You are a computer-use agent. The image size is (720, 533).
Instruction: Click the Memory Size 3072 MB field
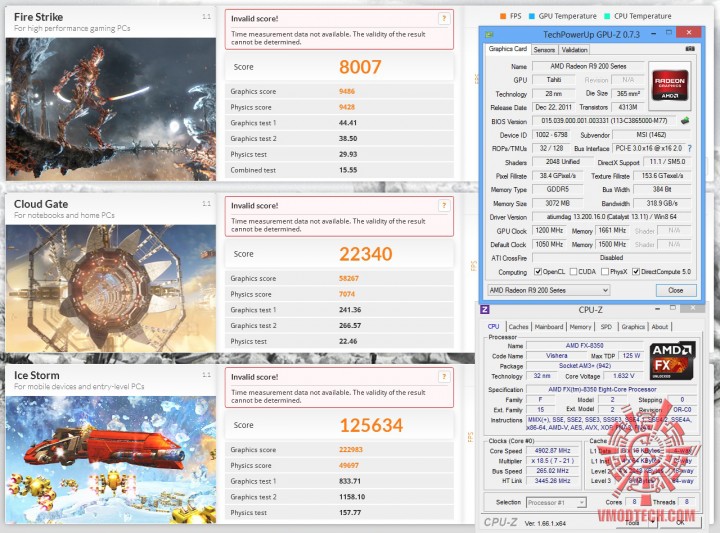[558, 203]
